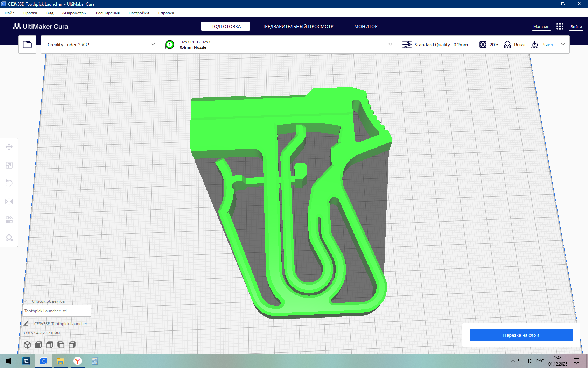Open the Расширения menu
Screen dimensions: 588x368
coord(108,13)
